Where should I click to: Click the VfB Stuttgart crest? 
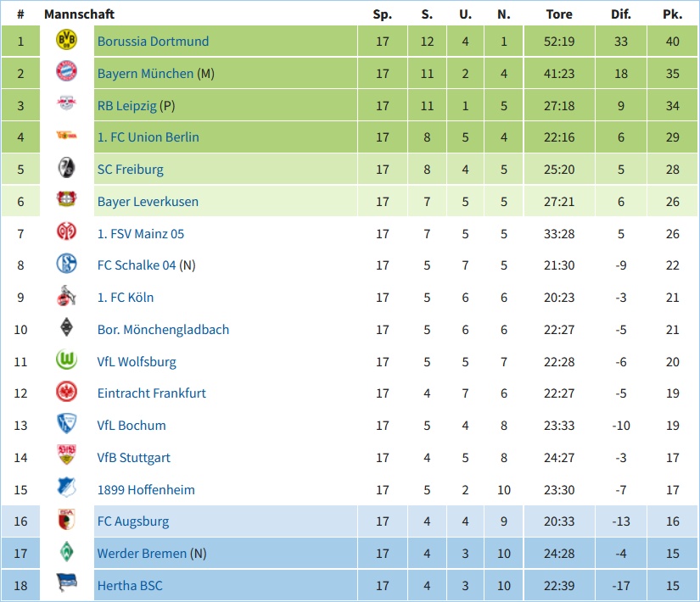click(66, 454)
